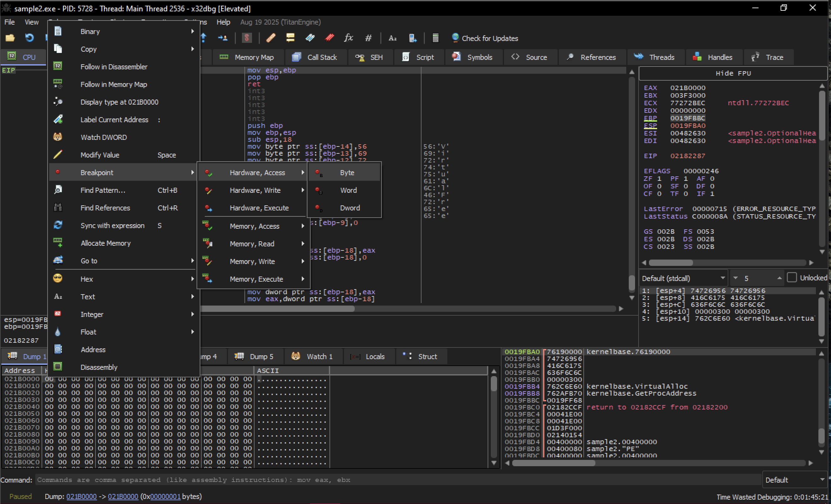
Task: Choose Dword hardware access breakpoint
Action: click(345, 208)
